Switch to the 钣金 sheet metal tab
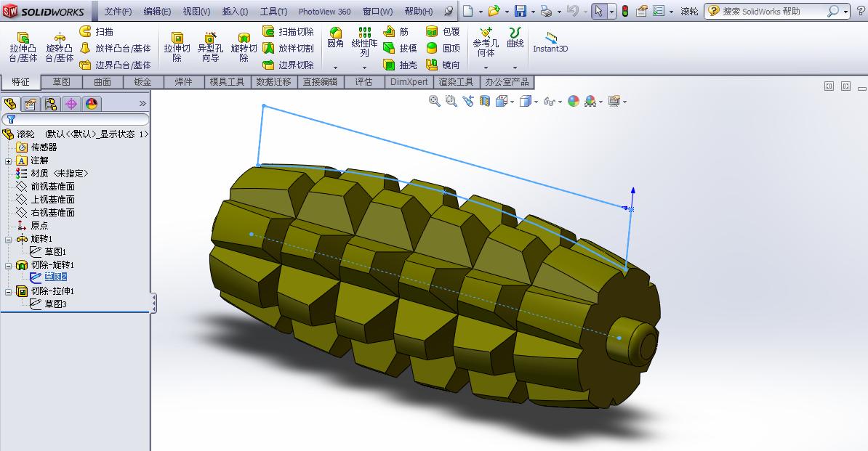This screenshot has height=451, width=868. pos(142,82)
